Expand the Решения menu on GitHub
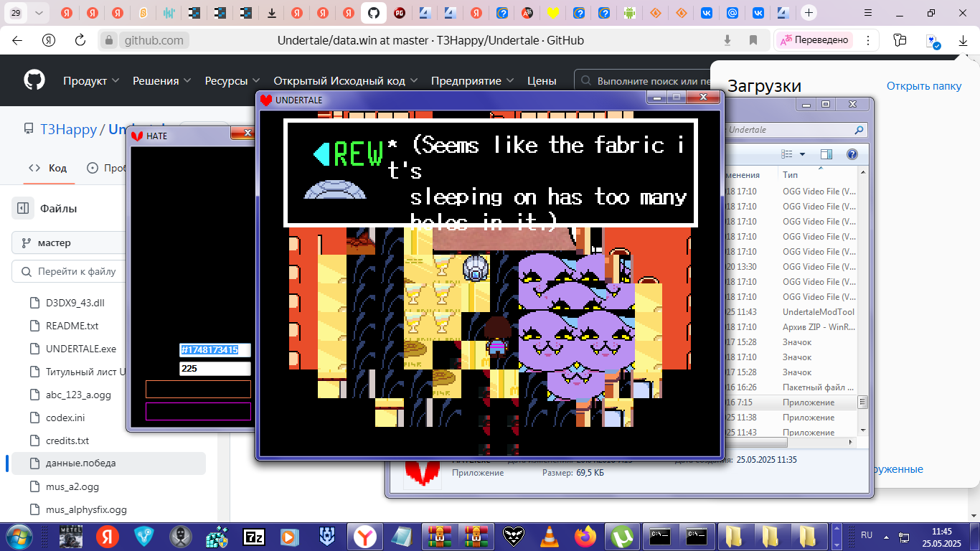Viewport: 980px width, 551px height. [x=162, y=81]
